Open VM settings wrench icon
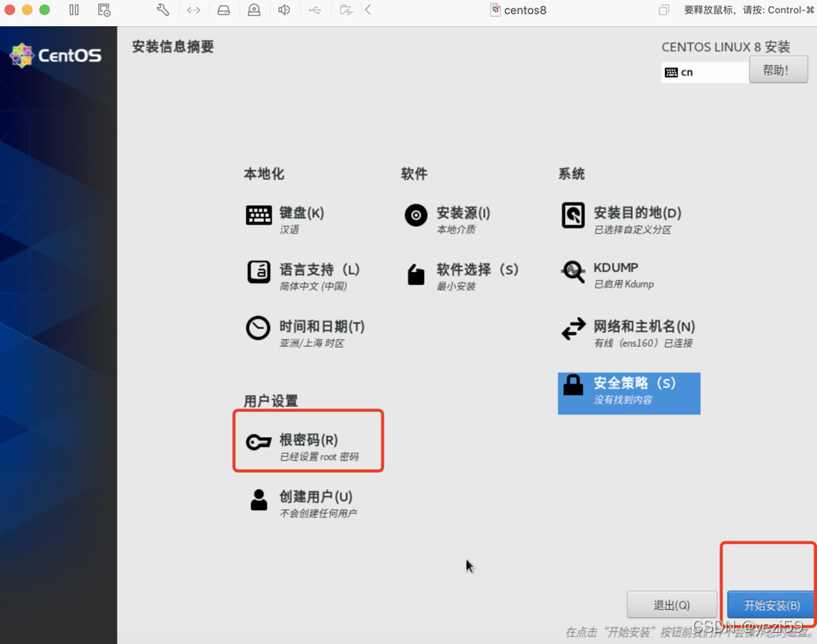The height and width of the screenshot is (644, 817). tap(163, 10)
